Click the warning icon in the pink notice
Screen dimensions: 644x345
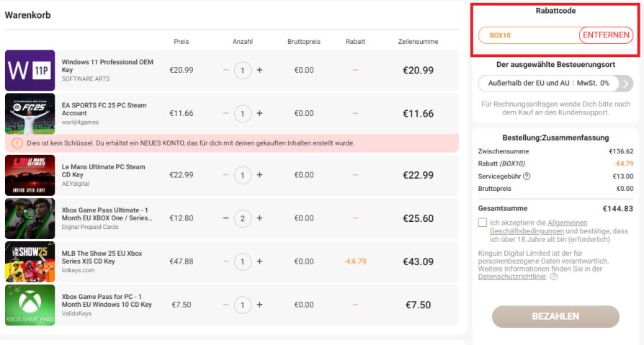17,143
